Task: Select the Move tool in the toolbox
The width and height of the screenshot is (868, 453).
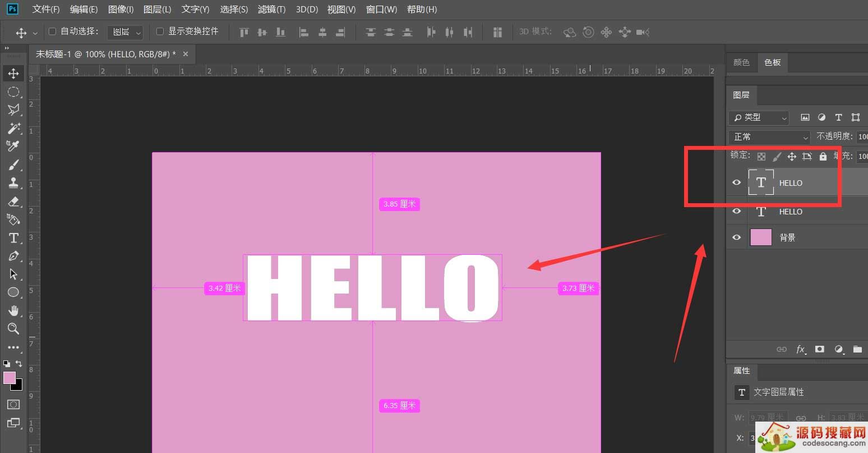Action: [13, 74]
